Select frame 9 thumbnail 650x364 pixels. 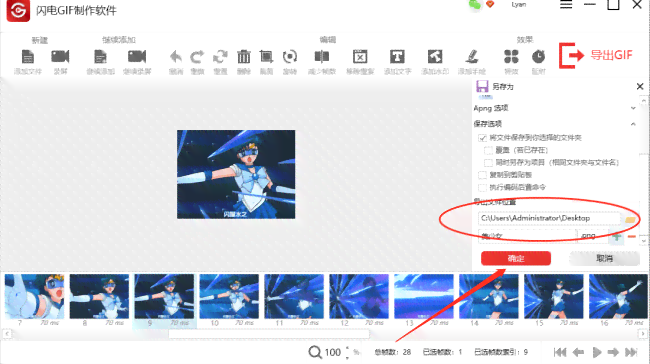(164, 296)
